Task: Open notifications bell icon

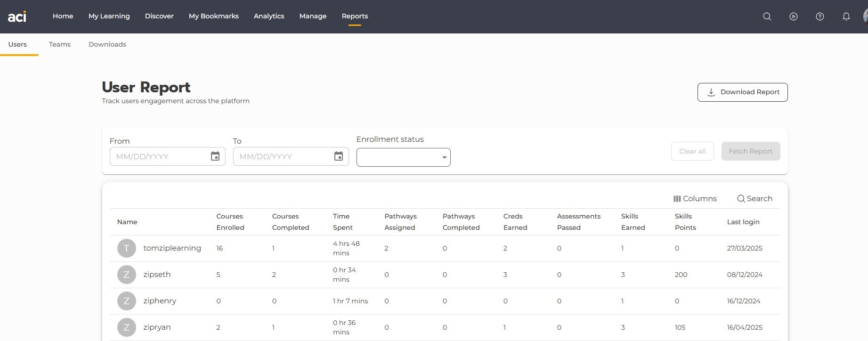Action: pyautogui.click(x=846, y=16)
